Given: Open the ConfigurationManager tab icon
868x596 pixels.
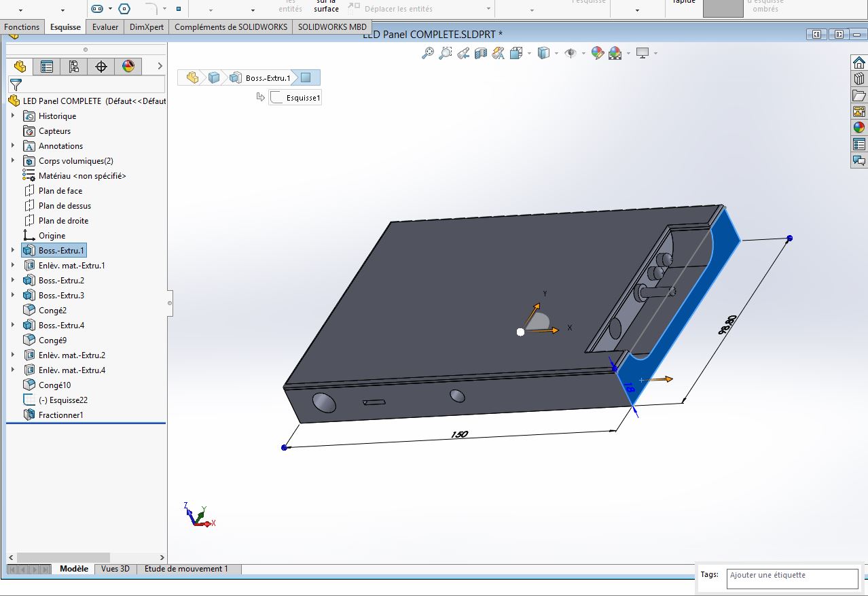Looking at the screenshot, I should click(x=74, y=66).
